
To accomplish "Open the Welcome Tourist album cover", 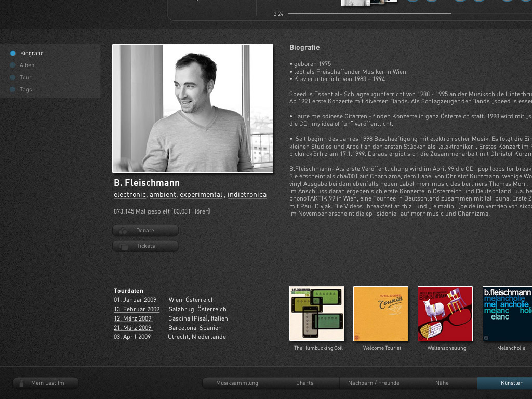I will (381, 313).
